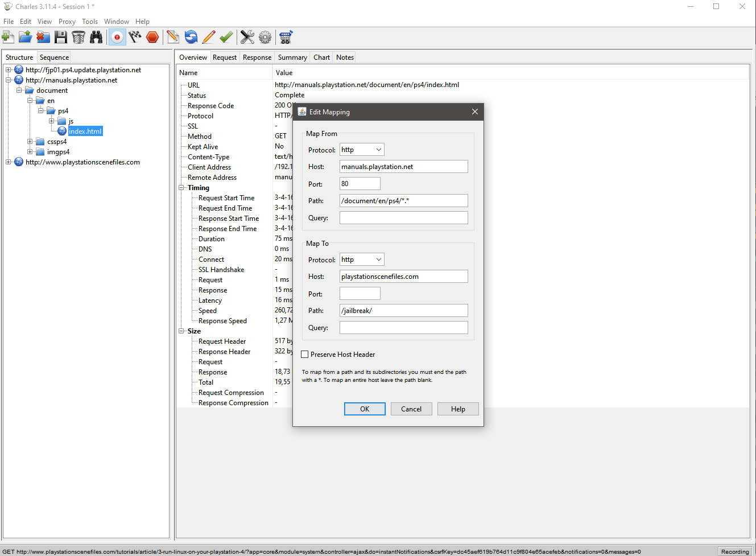Screen dimensions: 756x556
Task: Toggle throttling with the checkered flags icon
Action: (135, 38)
